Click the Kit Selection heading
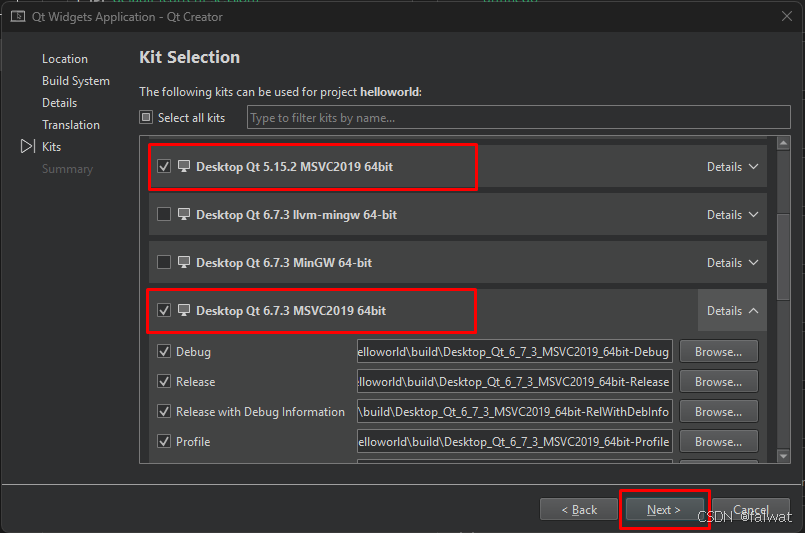 coord(189,57)
